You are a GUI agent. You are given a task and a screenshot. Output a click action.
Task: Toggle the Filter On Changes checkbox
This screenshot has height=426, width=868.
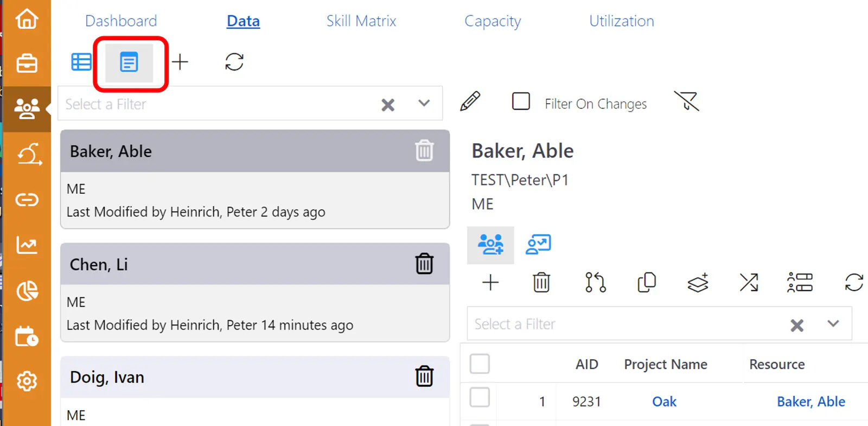click(x=521, y=101)
